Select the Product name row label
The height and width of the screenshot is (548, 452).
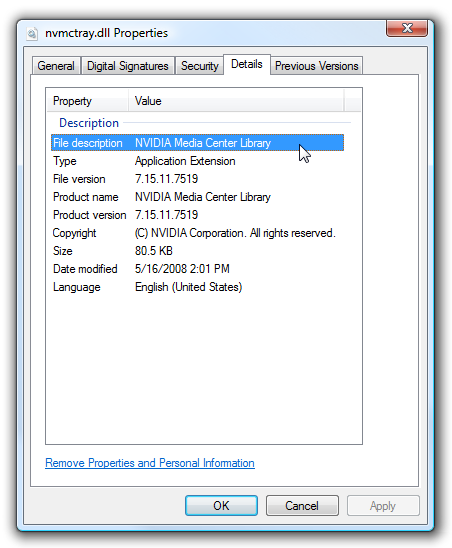coord(86,197)
